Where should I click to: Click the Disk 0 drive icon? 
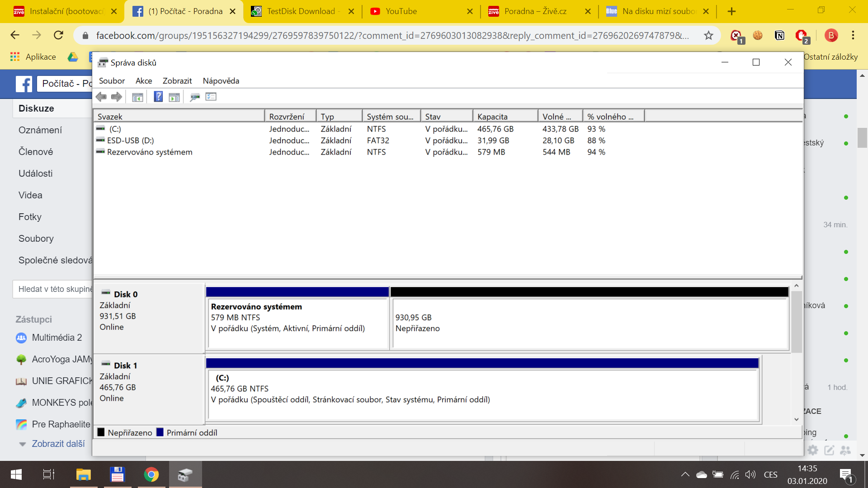pos(106,293)
